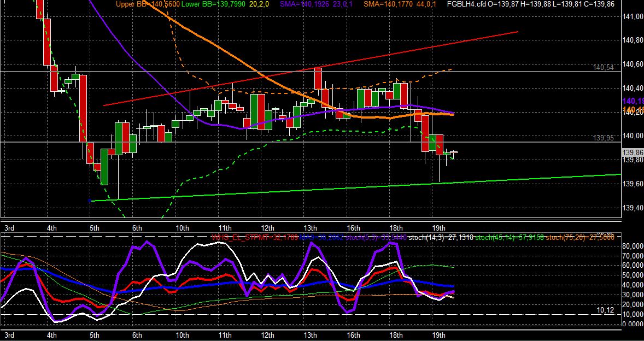This screenshot has width=644, height=341.
Task: Click the 140,60 price axis label
Action: click(633, 64)
